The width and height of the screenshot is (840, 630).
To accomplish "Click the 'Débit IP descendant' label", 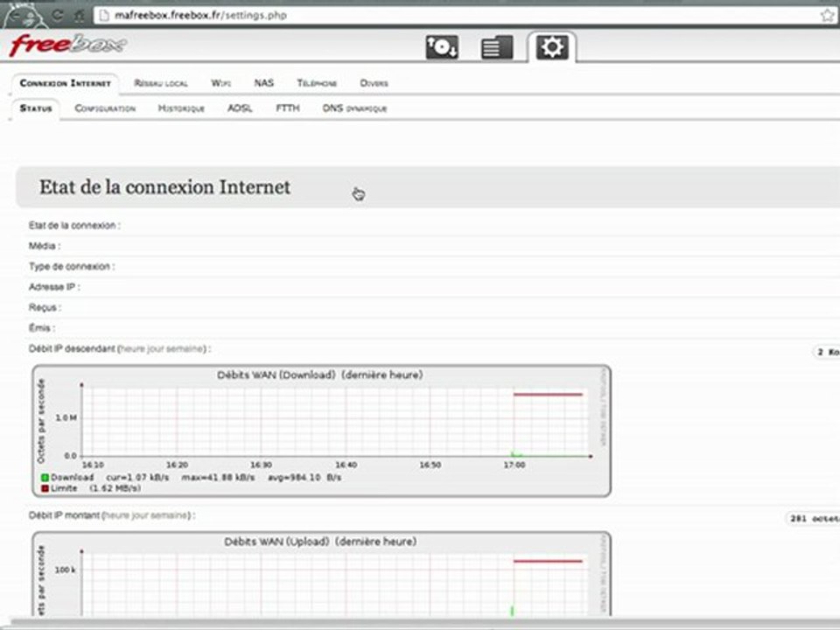I will [72, 349].
